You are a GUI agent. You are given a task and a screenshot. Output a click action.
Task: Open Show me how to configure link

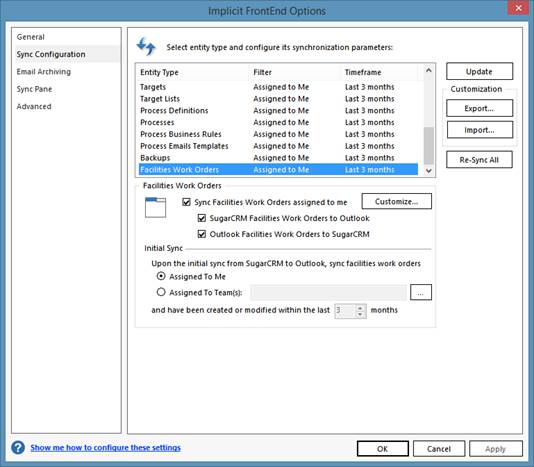106,448
